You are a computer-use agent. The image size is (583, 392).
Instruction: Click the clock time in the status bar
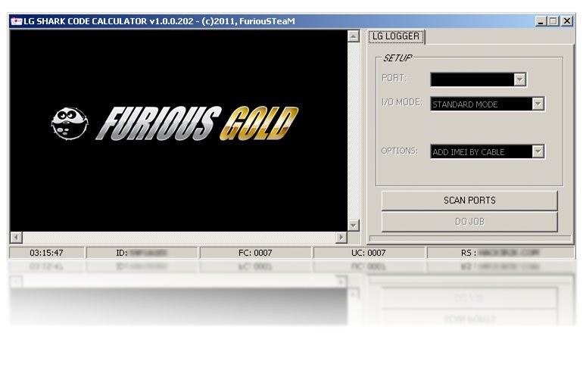coord(46,253)
